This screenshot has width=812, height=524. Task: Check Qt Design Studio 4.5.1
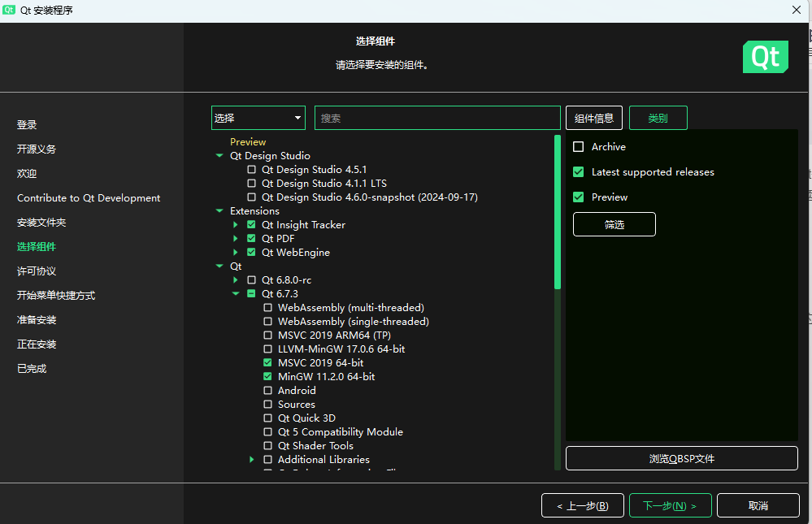click(252, 169)
